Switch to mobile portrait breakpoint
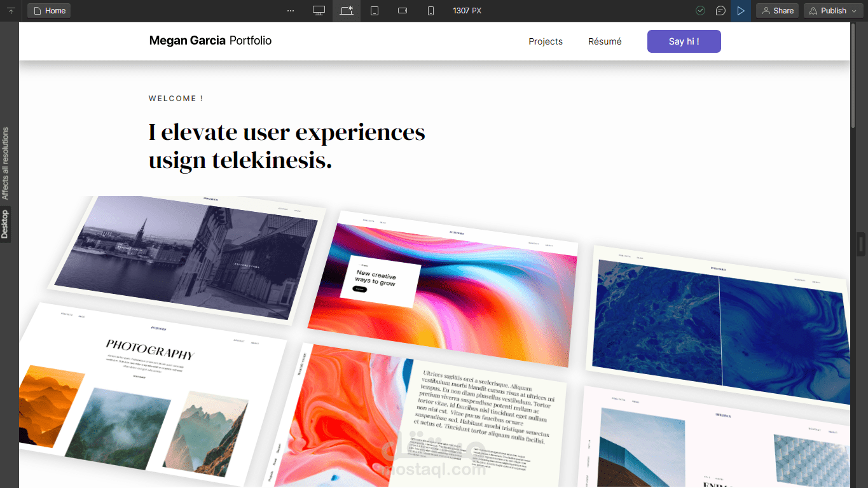This screenshot has height=488, width=868. click(431, 11)
